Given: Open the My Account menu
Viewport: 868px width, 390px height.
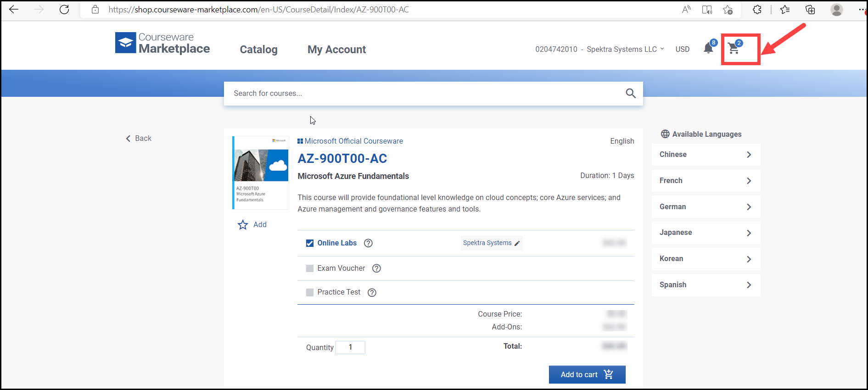Looking at the screenshot, I should tap(336, 50).
